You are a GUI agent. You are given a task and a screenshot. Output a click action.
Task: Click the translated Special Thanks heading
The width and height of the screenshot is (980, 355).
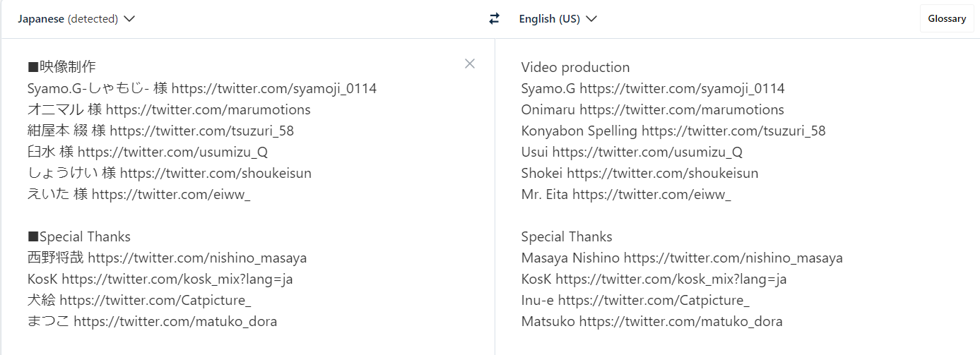click(567, 237)
